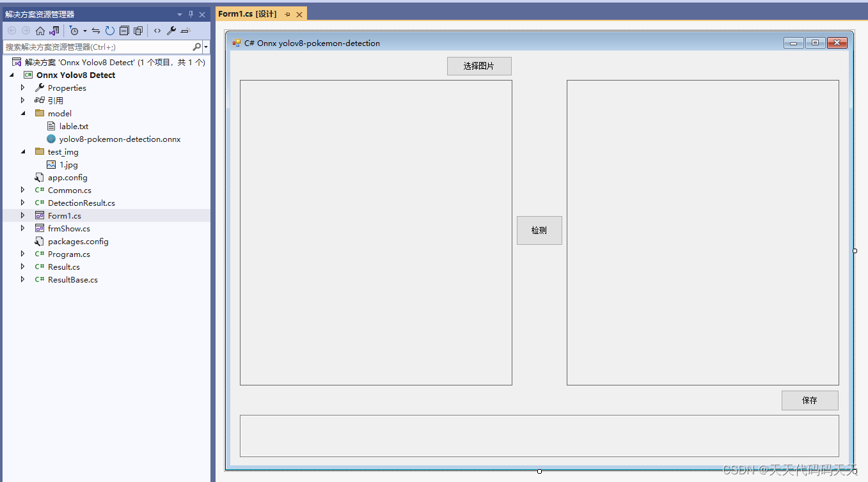Select the bottom text box on the form
868x482 pixels.
point(539,436)
